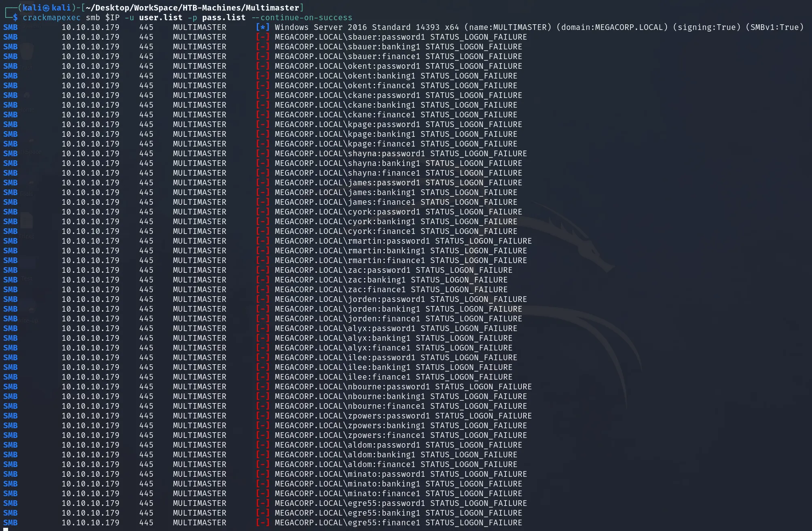Click the shayna:finance1 result
This screenshot has width=812, height=531.
(398, 173)
